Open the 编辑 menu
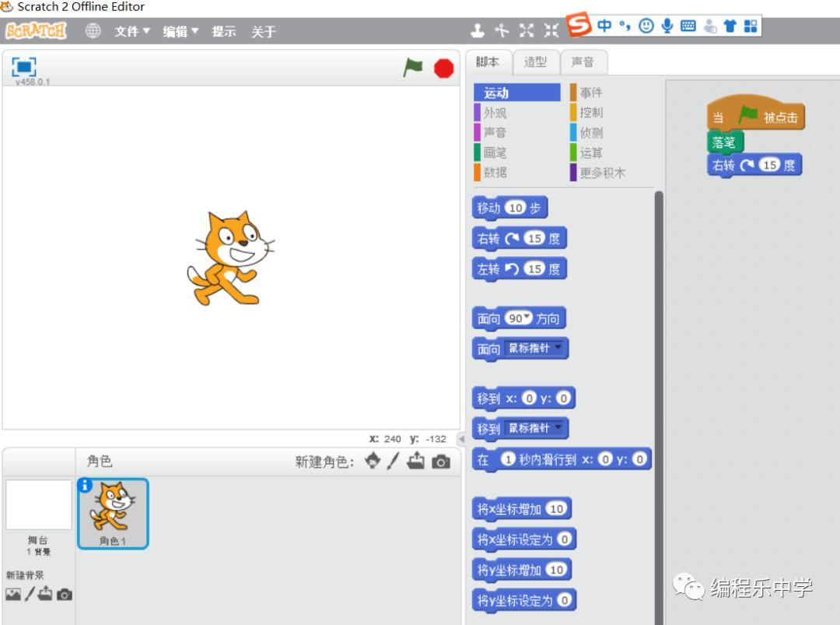The height and width of the screenshot is (625, 840). (180, 31)
